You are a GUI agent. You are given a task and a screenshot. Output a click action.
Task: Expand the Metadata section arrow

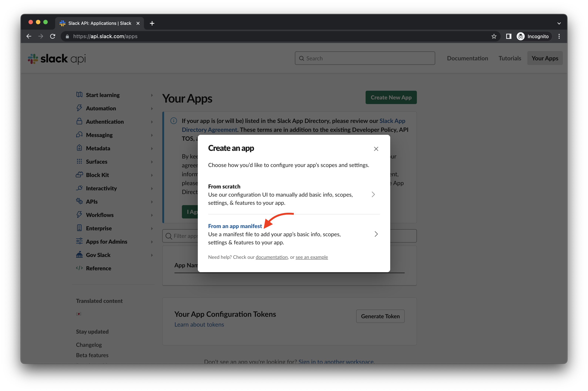click(152, 148)
